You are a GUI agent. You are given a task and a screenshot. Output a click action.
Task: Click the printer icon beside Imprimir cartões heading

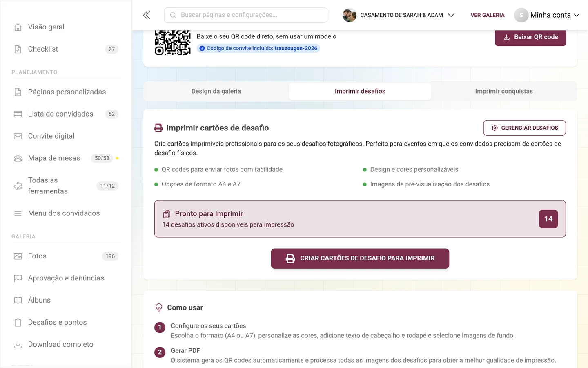158,128
